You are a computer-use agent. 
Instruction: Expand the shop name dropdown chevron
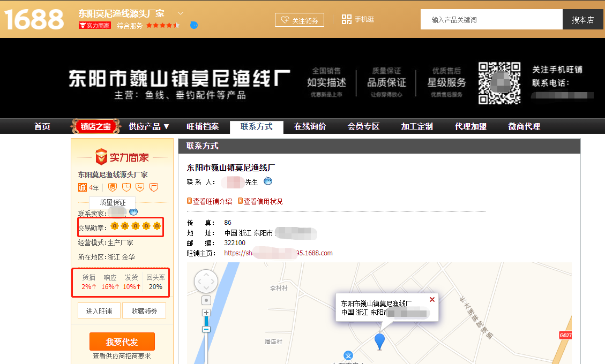tap(180, 13)
